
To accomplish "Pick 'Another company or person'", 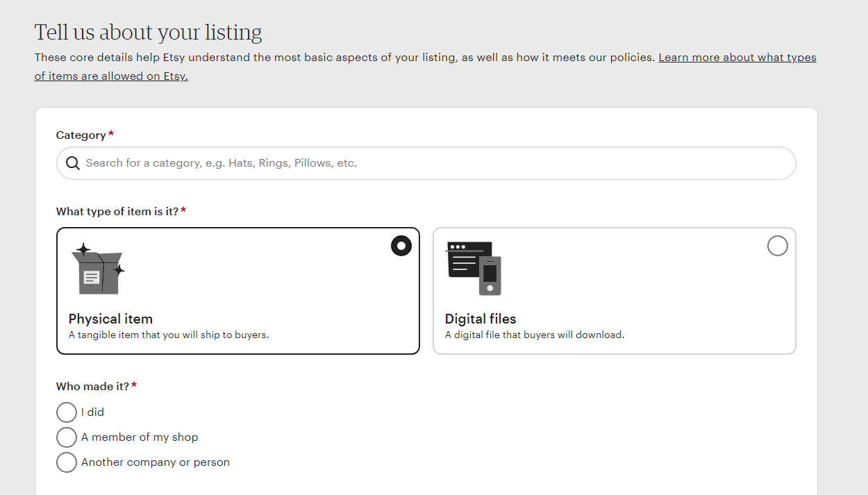I will click(x=67, y=462).
